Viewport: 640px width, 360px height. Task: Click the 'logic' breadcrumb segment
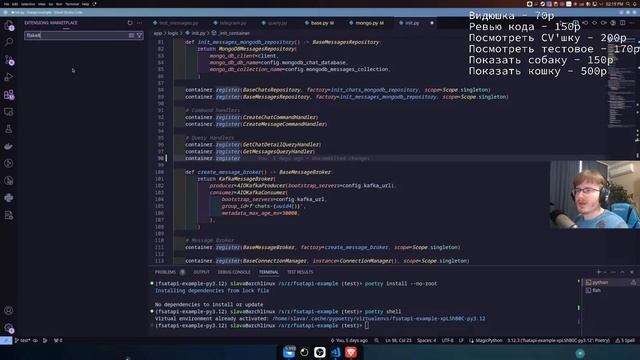point(173,33)
